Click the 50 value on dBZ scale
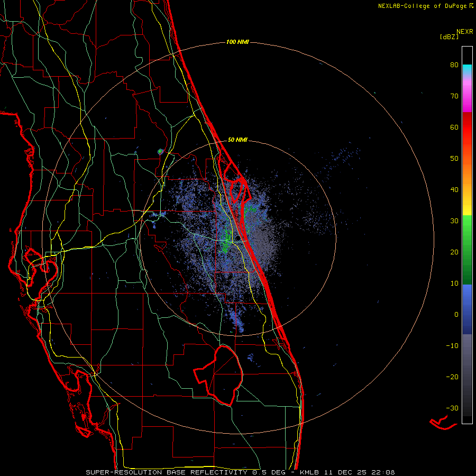Image resolution: width=476 pixels, height=476 pixels. coord(454,159)
